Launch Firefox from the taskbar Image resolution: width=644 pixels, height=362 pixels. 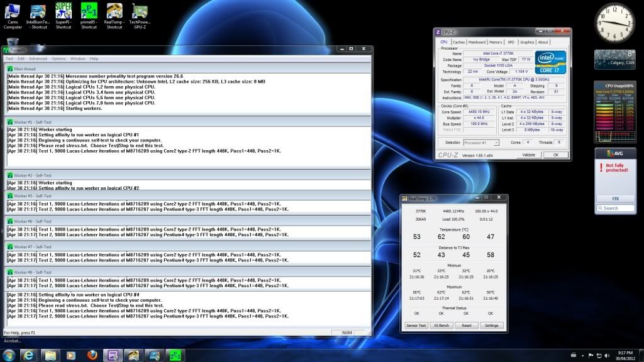point(92,355)
